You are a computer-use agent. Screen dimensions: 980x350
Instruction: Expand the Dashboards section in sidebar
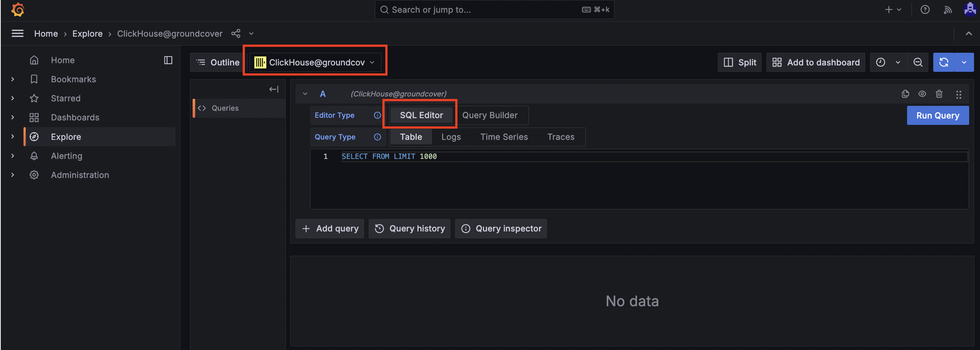[13, 117]
